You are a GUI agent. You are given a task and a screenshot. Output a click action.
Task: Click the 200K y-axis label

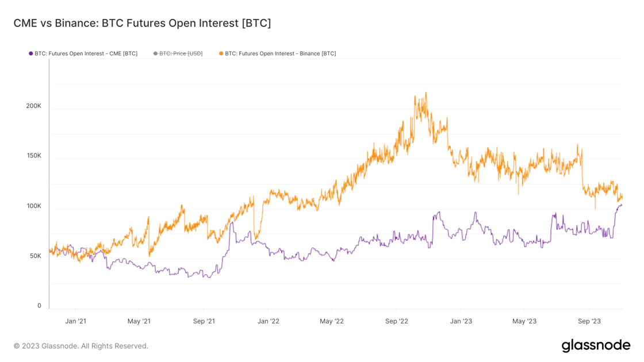tap(34, 106)
